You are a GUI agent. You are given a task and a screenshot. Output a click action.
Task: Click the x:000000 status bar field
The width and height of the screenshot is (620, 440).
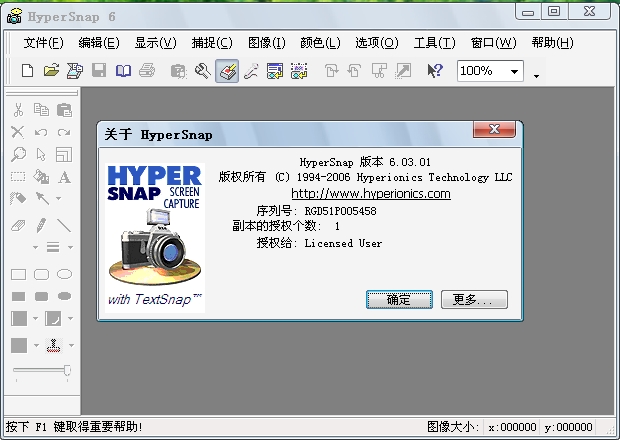pyautogui.click(x=512, y=427)
